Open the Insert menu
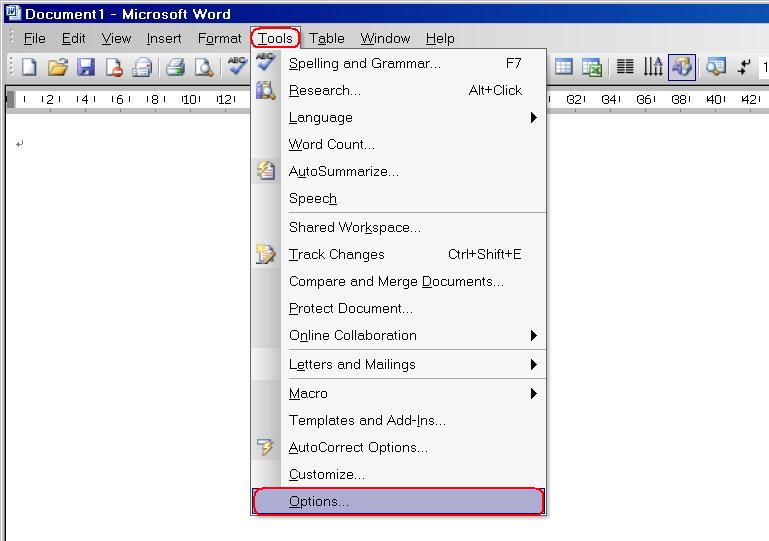Image resolution: width=769 pixels, height=541 pixels. (164, 38)
